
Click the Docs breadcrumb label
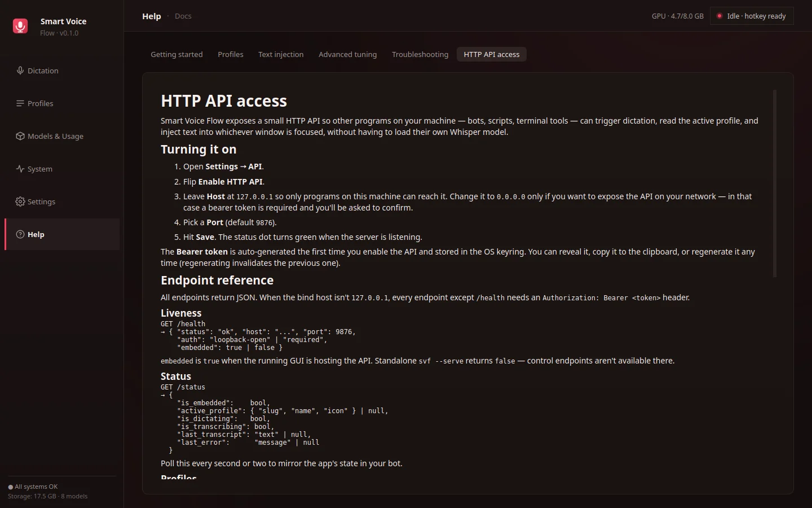tap(183, 16)
